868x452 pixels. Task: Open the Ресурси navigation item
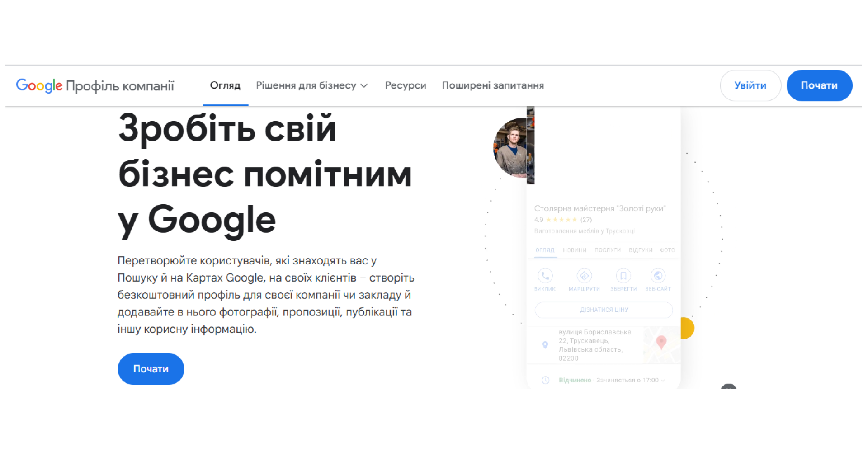point(406,85)
